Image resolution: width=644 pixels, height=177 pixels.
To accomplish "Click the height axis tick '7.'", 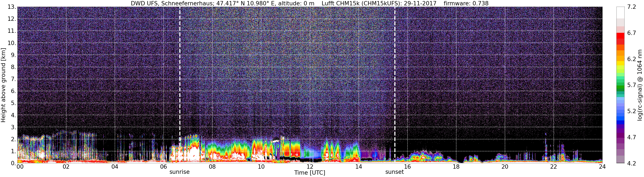I will pos(13,79).
